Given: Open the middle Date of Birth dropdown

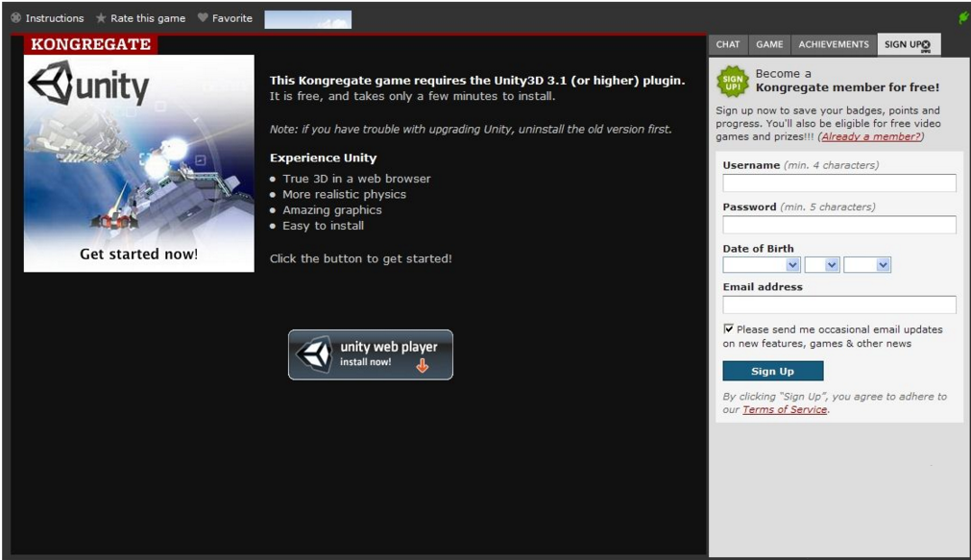Looking at the screenshot, I should pyautogui.click(x=821, y=265).
